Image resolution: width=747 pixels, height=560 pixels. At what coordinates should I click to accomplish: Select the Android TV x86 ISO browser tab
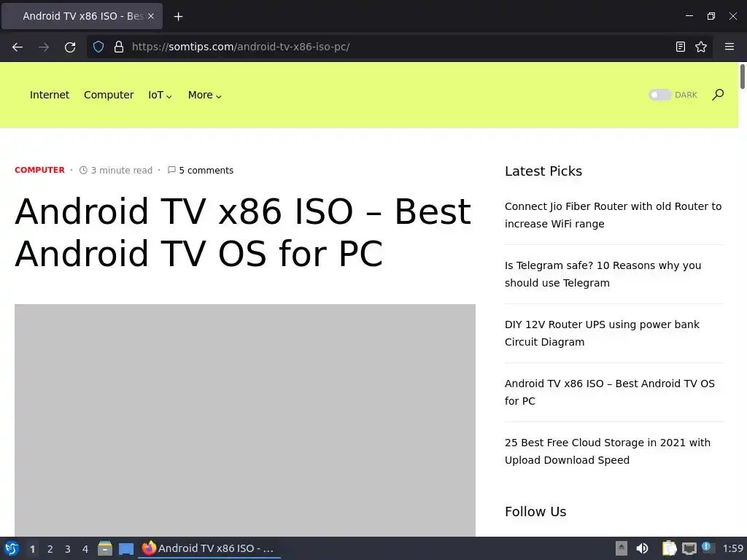[82, 16]
